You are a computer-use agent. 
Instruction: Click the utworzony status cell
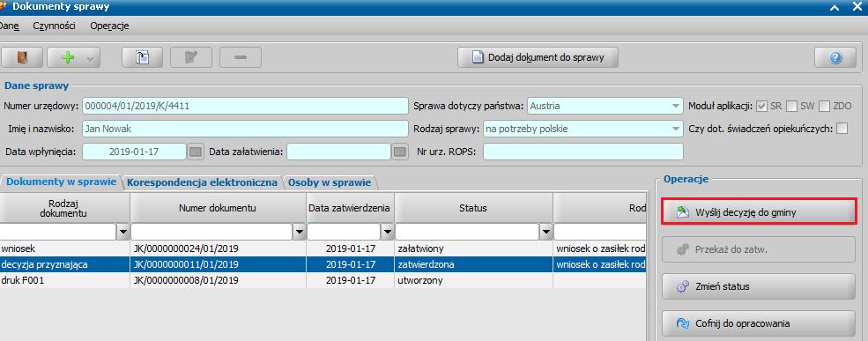(x=473, y=281)
